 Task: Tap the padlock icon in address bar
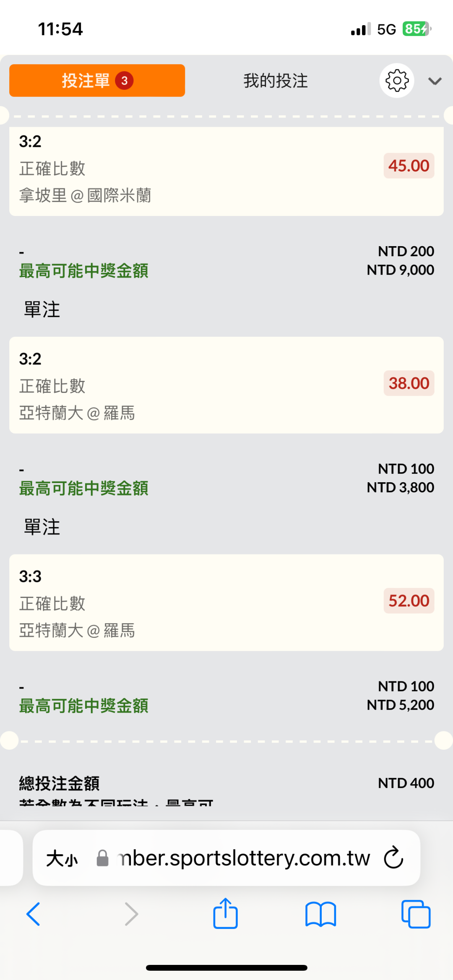tap(102, 858)
